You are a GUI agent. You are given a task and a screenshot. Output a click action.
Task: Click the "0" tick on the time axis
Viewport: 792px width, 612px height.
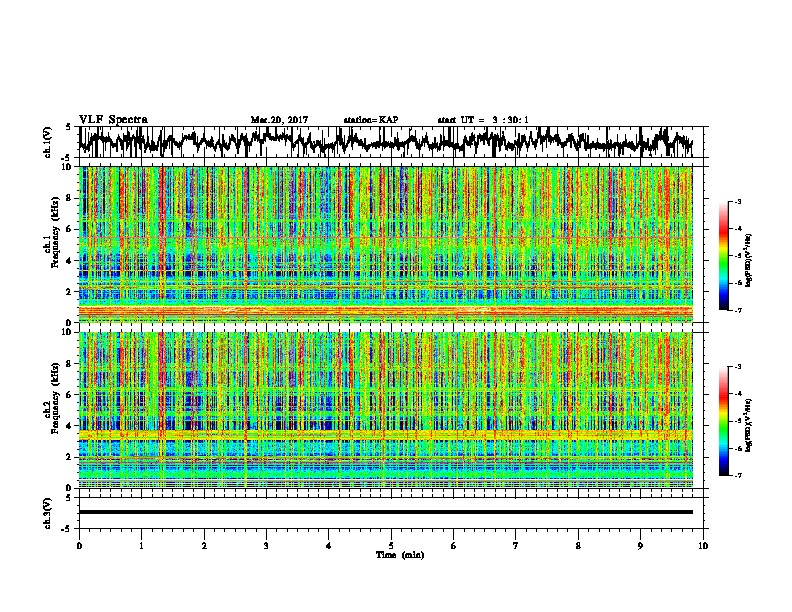(79, 546)
